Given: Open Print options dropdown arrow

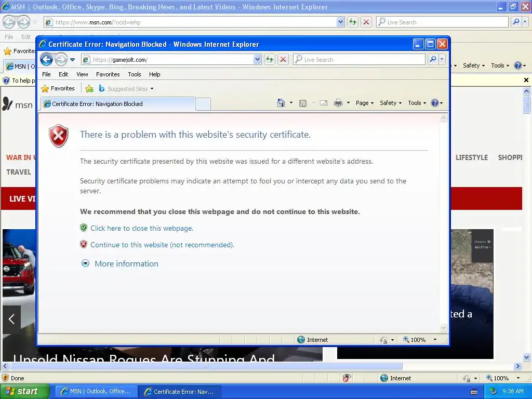Looking at the screenshot, I should 348,103.
